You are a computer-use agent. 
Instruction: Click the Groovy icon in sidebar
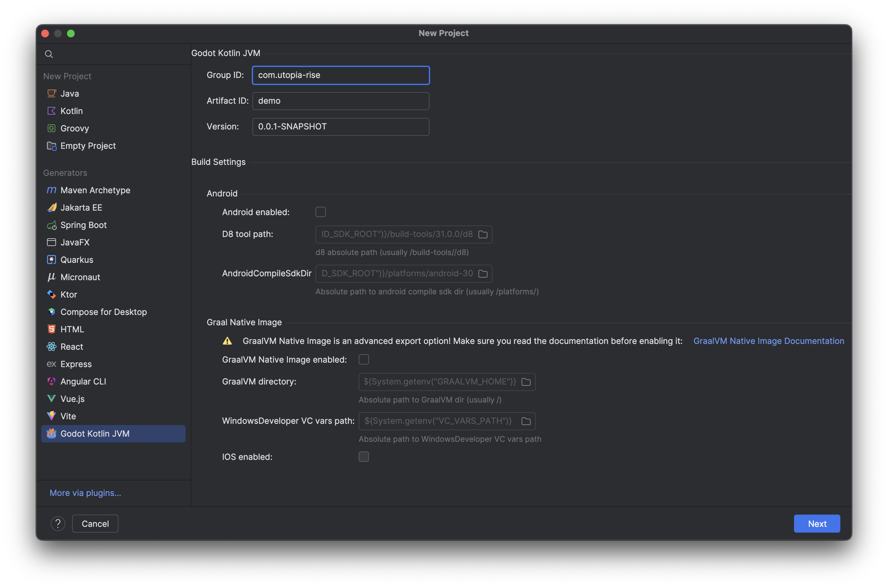(x=51, y=128)
